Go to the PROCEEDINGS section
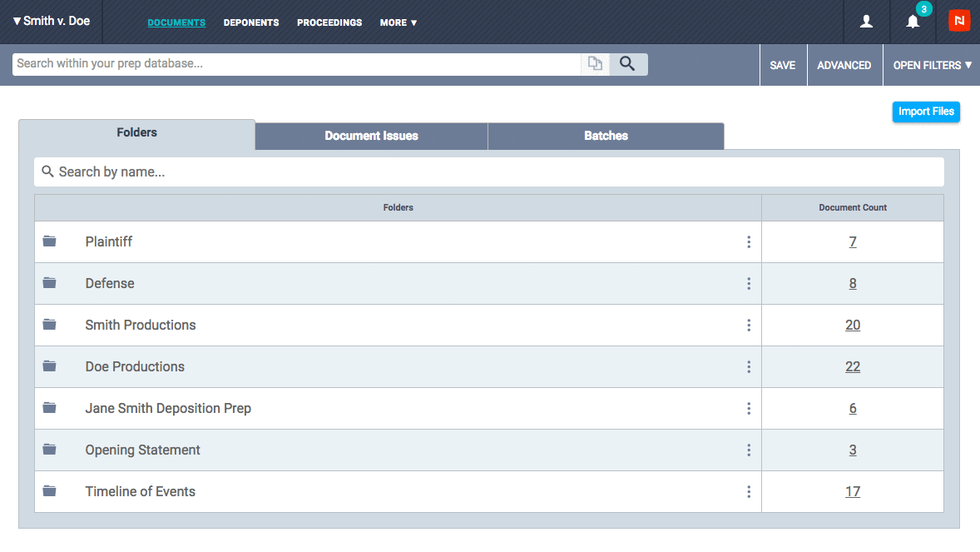This screenshot has width=980, height=552. [329, 22]
